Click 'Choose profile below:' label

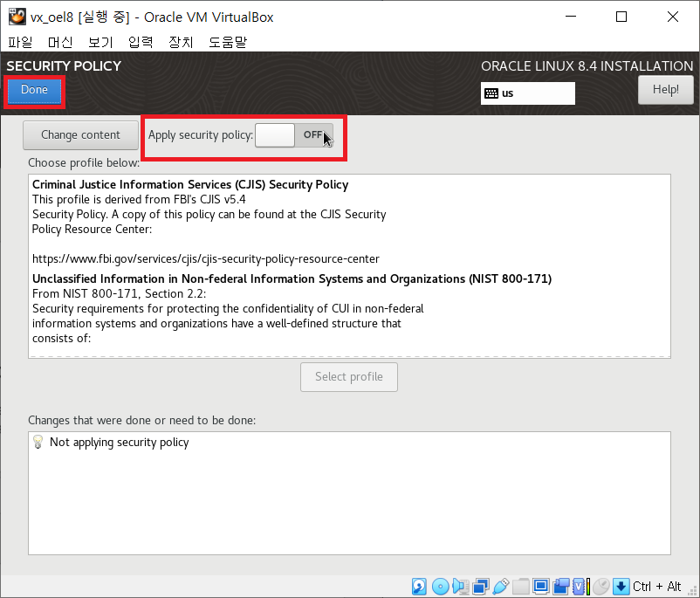tap(84, 163)
